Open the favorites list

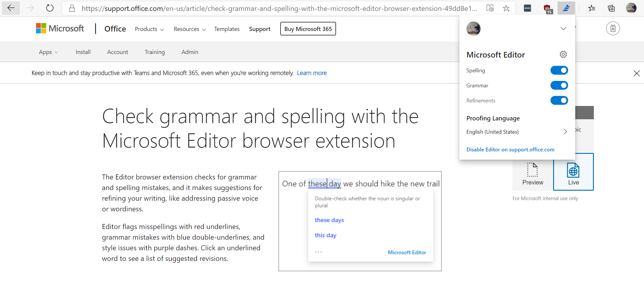[591, 8]
